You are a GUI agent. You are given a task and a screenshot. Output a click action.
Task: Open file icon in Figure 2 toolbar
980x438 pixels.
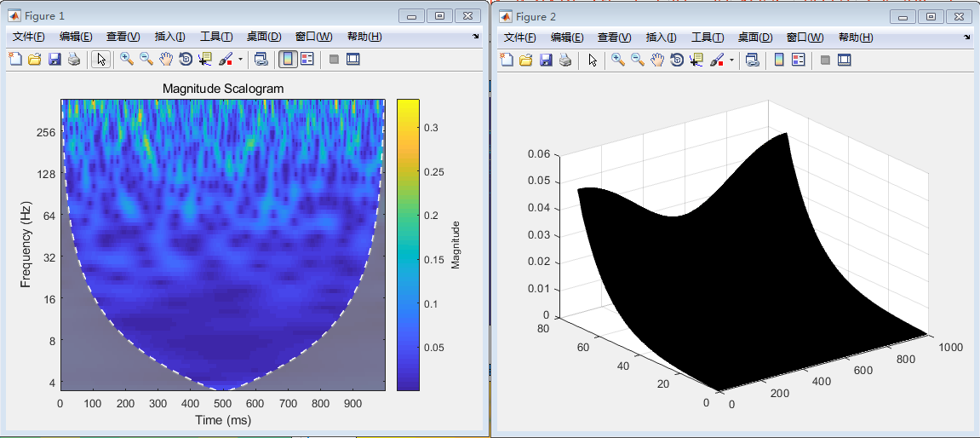[525, 60]
